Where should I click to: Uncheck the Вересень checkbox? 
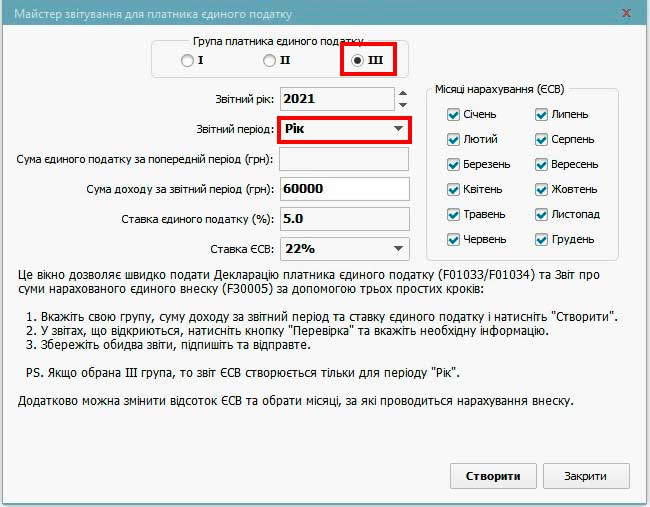point(541,165)
